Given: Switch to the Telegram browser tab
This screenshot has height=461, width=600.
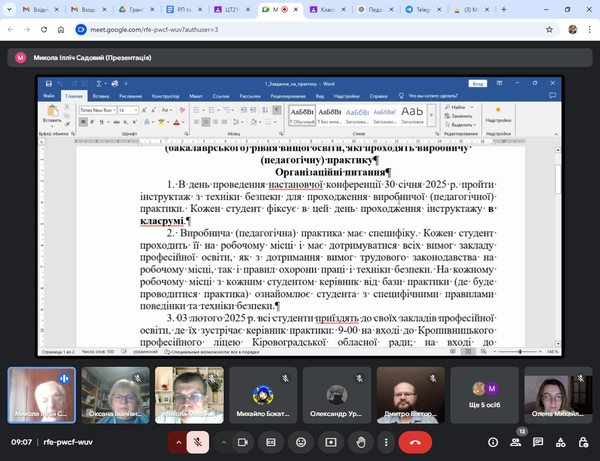Looking at the screenshot, I should (x=417, y=9).
